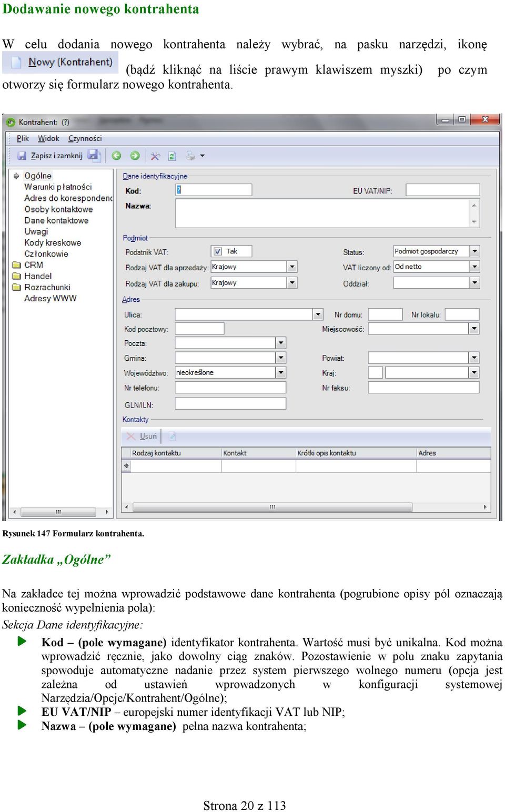The height and width of the screenshot is (812, 505).
Task: Click the Usuń button in Kontakty
Action: click(142, 436)
